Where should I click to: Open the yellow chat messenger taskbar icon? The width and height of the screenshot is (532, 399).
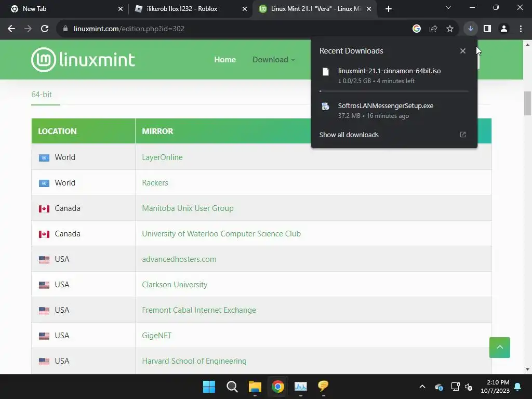click(x=323, y=386)
